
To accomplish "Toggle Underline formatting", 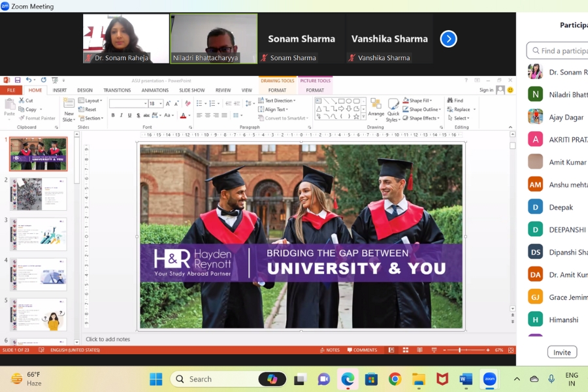I will 130,116.
